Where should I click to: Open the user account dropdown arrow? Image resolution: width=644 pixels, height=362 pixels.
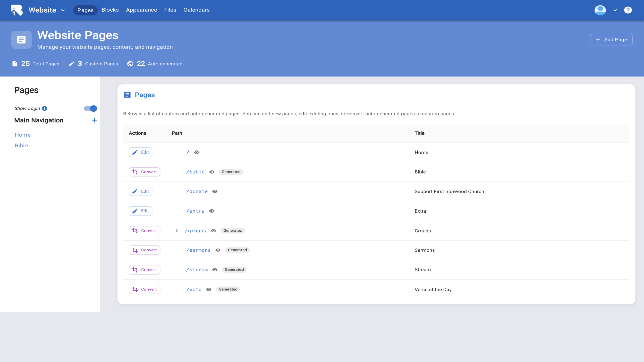point(615,10)
